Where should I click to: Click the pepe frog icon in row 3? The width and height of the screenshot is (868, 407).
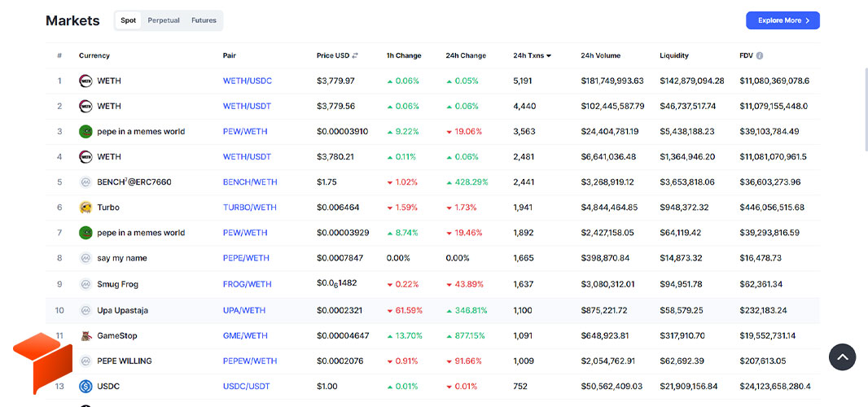pyautogui.click(x=85, y=131)
